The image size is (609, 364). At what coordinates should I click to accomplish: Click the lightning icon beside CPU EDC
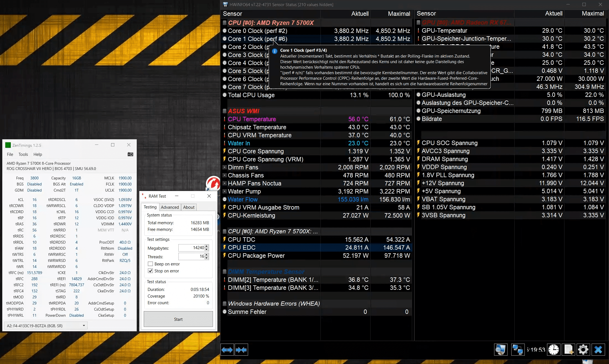[x=225, y=247]
